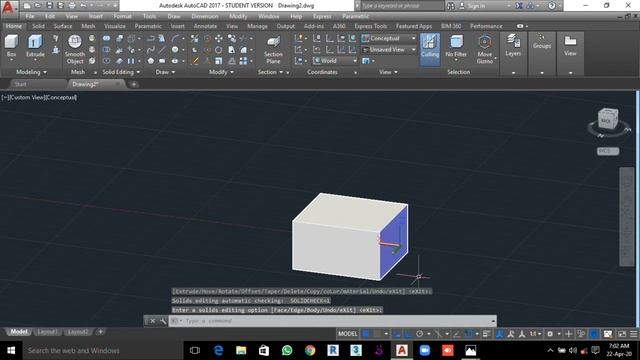
Task: Click Sign In in the title bar
Action: point(476,6)
